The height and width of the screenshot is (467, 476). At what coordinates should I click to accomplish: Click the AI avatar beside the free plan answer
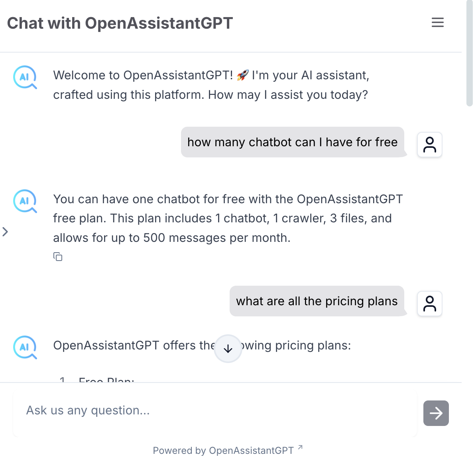pyautogui.click(x=25, y=201)
